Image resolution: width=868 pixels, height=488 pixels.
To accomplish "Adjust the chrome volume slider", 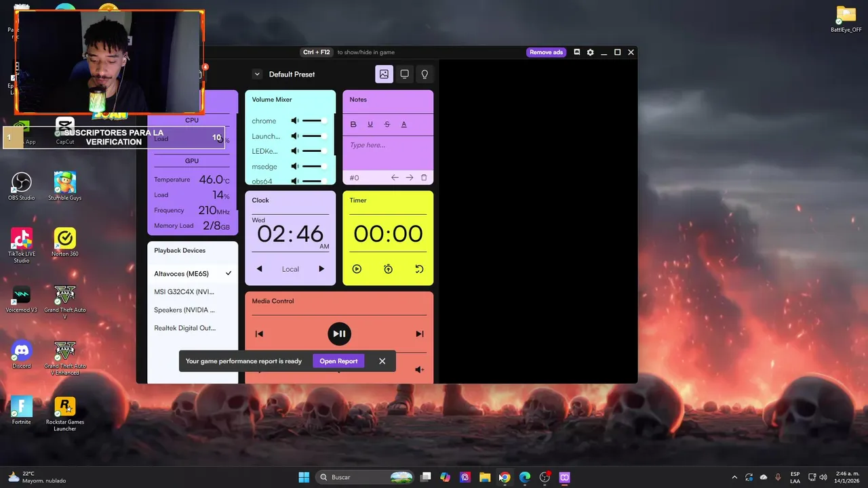I will pyautogui.click(x=315, y=121).
